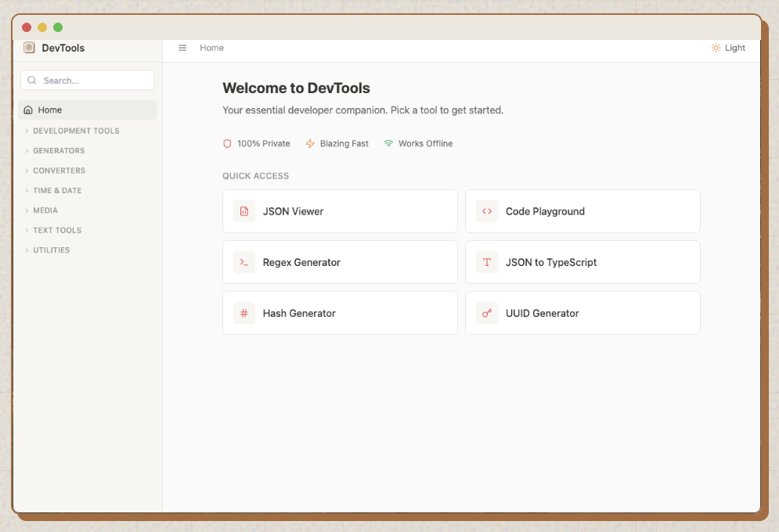
Task: Click the search magnifier icon
Action: [x=32, y=81]
